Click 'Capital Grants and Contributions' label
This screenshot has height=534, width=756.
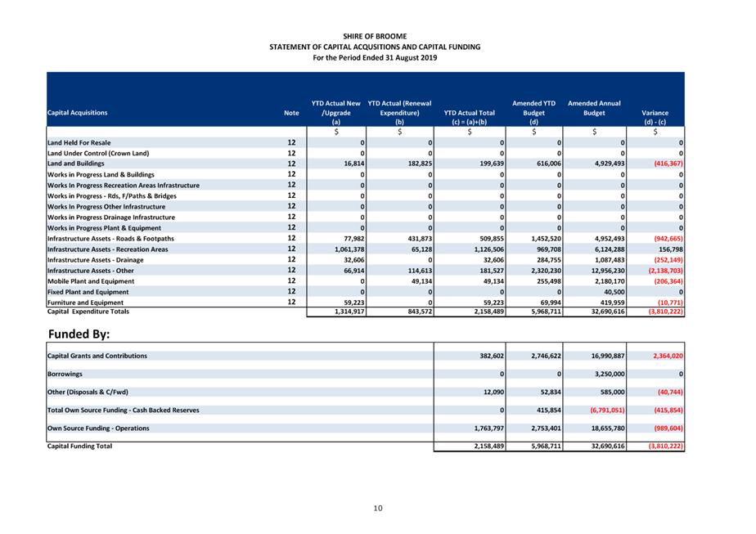pyautogui.click(x=97, y=356)
